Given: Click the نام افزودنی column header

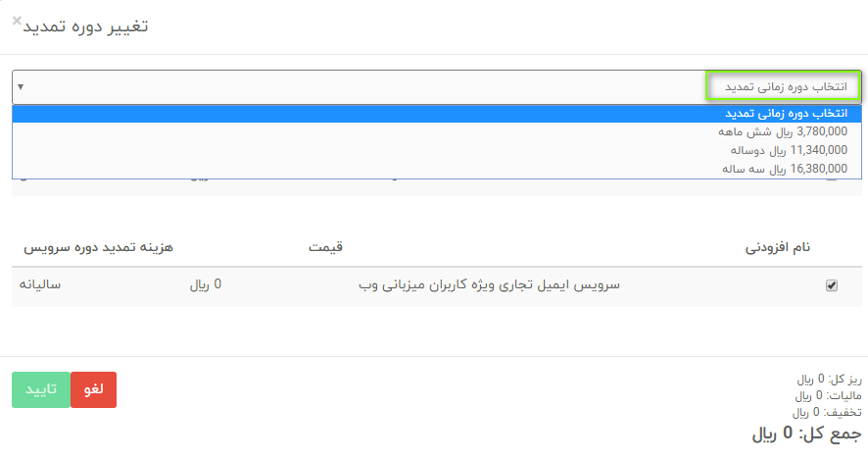Looking at the screenshot, I should (777, 247).
